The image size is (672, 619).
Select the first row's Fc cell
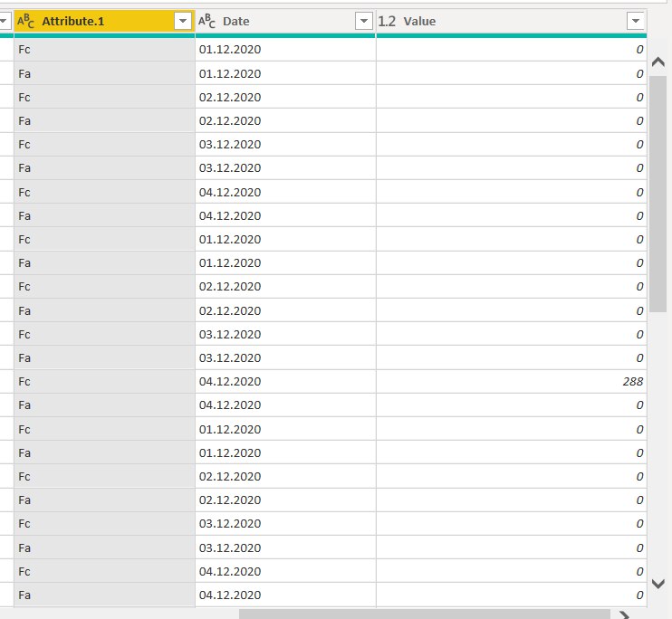pos(104,49)
